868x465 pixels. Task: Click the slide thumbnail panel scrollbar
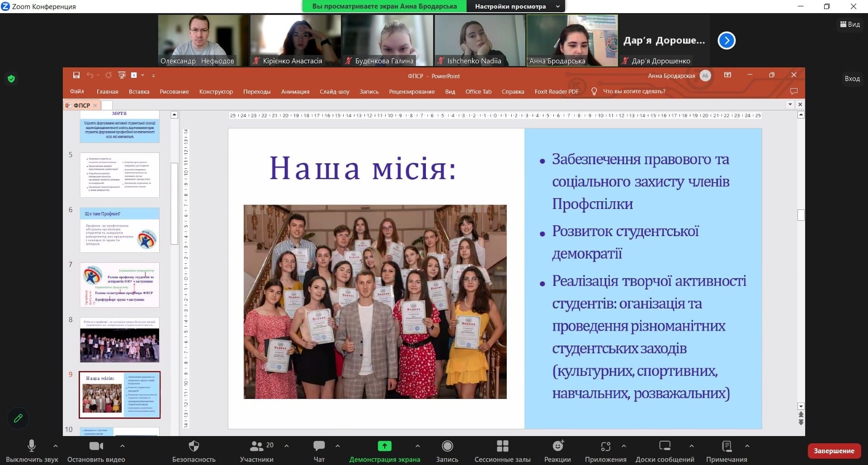(x=174, y=204)
